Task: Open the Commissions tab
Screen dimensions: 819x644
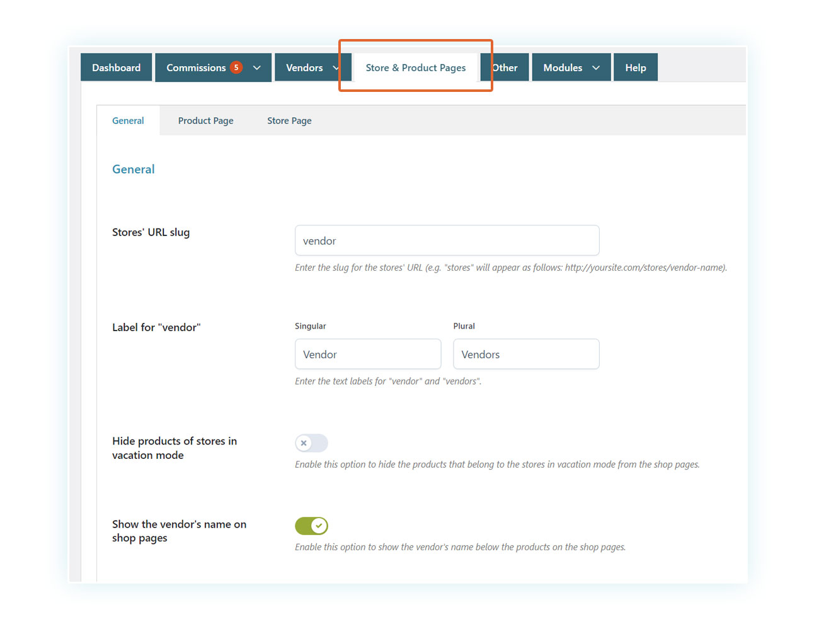Action: point(195,68)
